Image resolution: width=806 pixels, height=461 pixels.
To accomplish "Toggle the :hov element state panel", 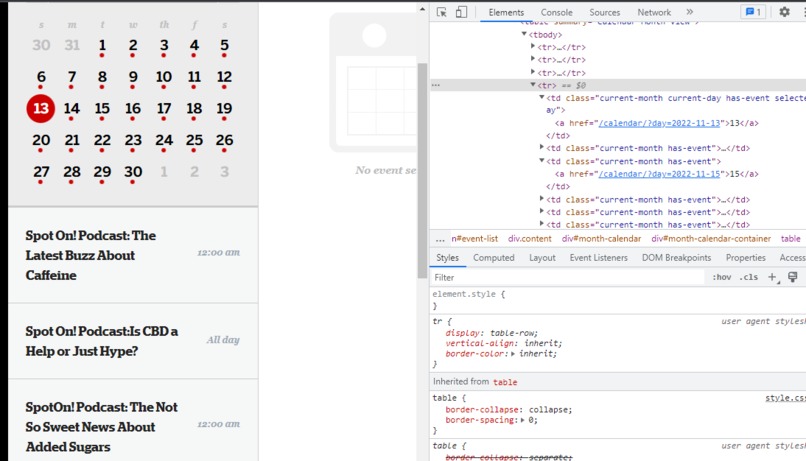I will [x=722, y=277].
